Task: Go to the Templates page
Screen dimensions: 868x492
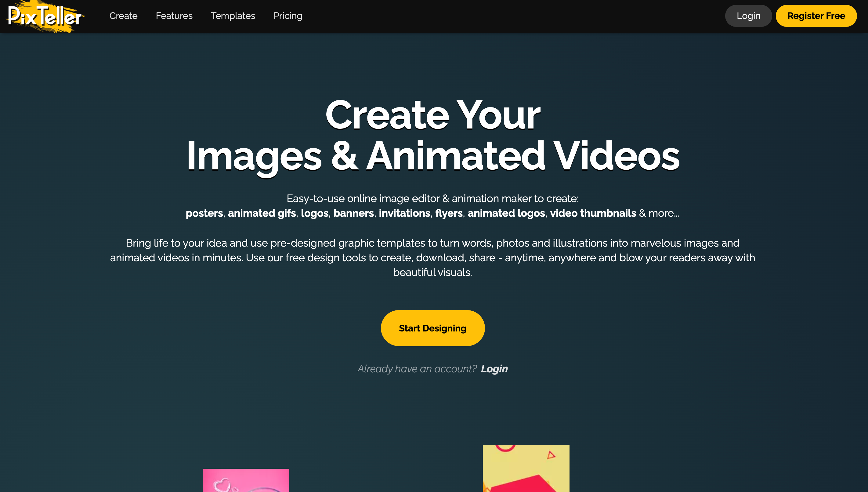Action: (x=233, y=16)
